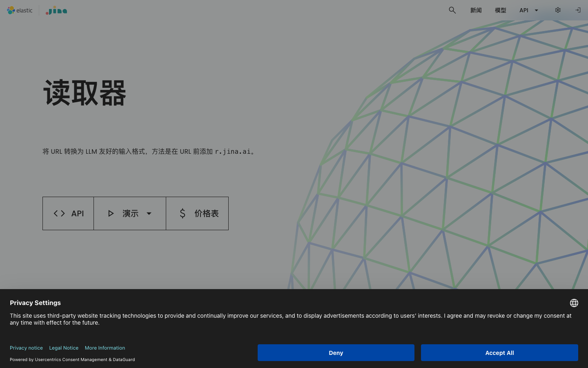Click the Accept All button
The image size is (588, 368).
499,353
